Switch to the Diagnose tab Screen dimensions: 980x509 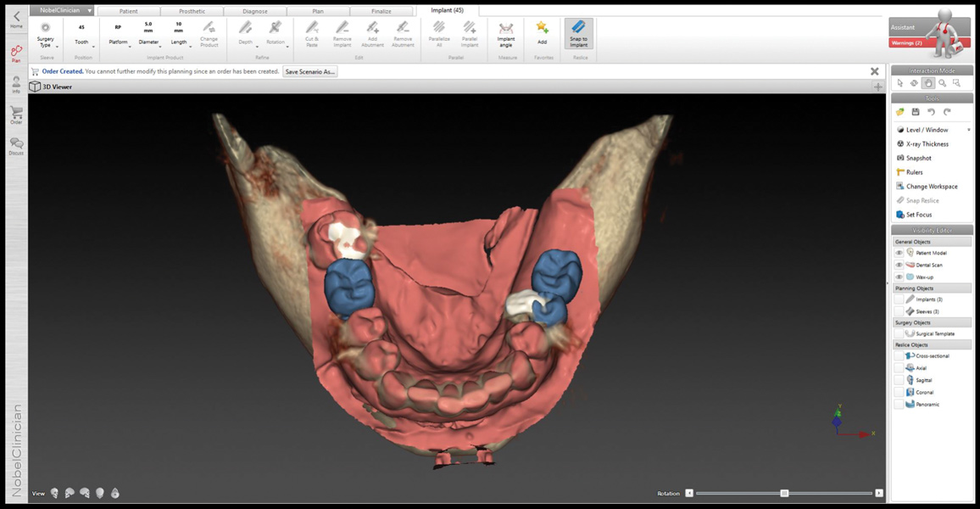pos(254,12)
